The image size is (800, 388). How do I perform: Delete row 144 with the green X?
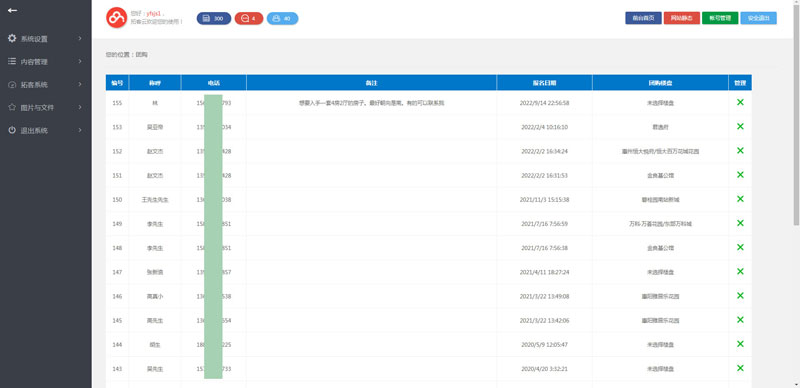740,344
